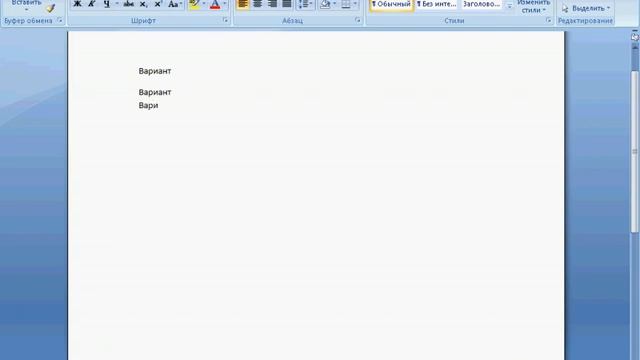640x360 pixels.
Task: Apply the red font color
Action: pyautogui.click(x=215, y=4)
